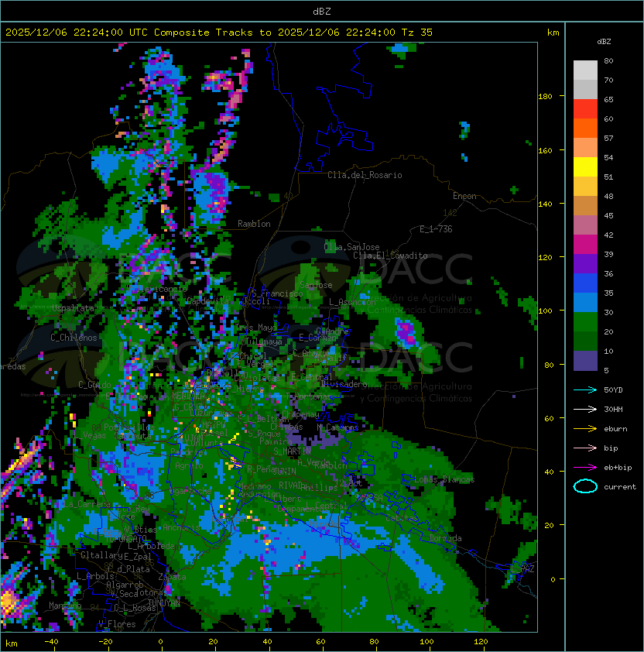Click the 'Tz 35' header value

417,33
